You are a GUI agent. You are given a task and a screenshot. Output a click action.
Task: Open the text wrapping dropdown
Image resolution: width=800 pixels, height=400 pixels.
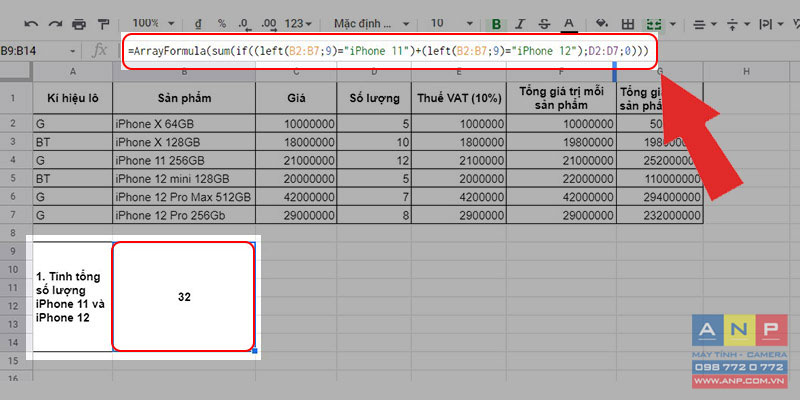[771, 24]
